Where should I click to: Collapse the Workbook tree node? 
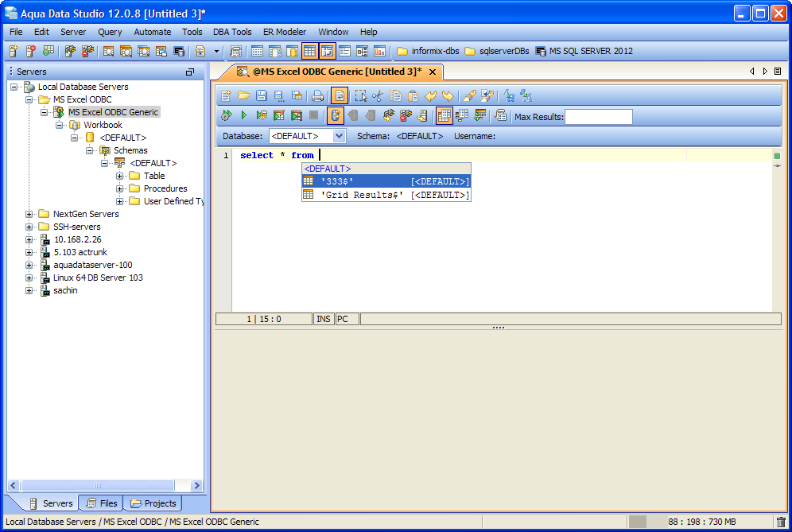[x=60, y=125]
